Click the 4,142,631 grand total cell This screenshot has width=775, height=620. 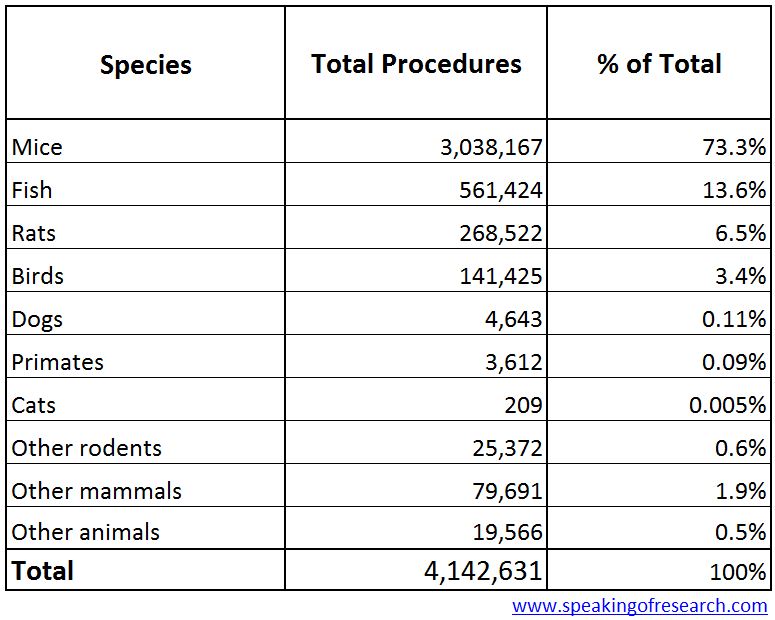(x=484, y=571)
